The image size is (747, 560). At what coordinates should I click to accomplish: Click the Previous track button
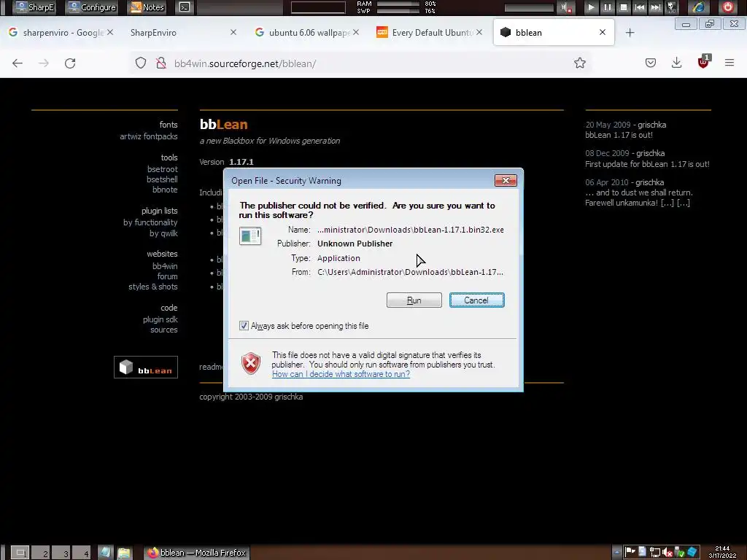(x=640, y=7)
